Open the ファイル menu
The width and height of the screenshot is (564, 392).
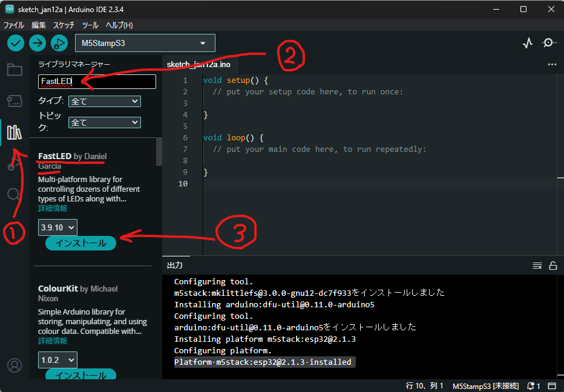tap(14, 25)
